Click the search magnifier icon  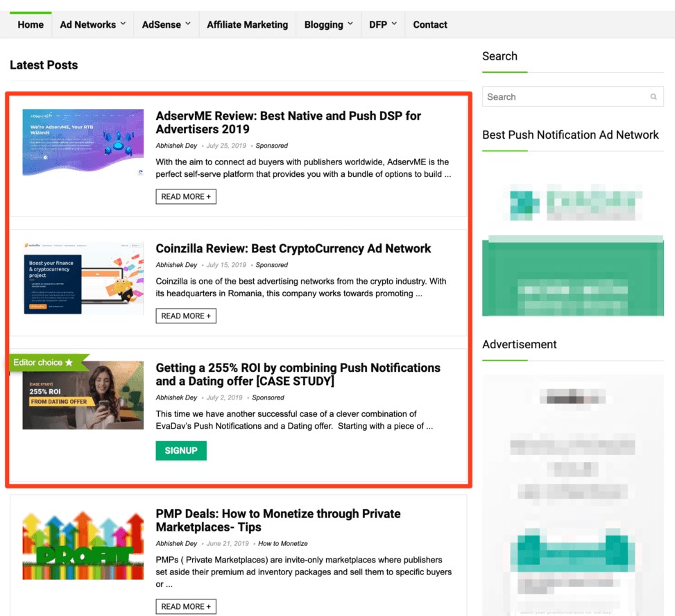(653, 97)
